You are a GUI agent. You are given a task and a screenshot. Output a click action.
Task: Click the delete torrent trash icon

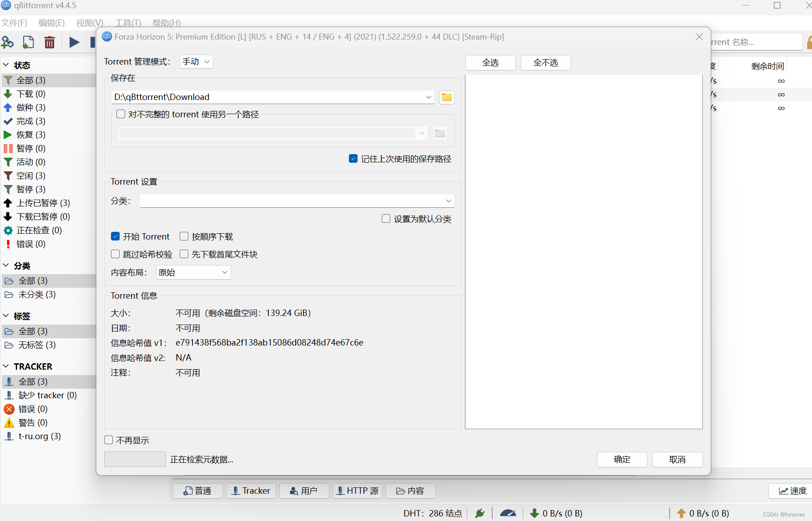click(x=50, y=42)
